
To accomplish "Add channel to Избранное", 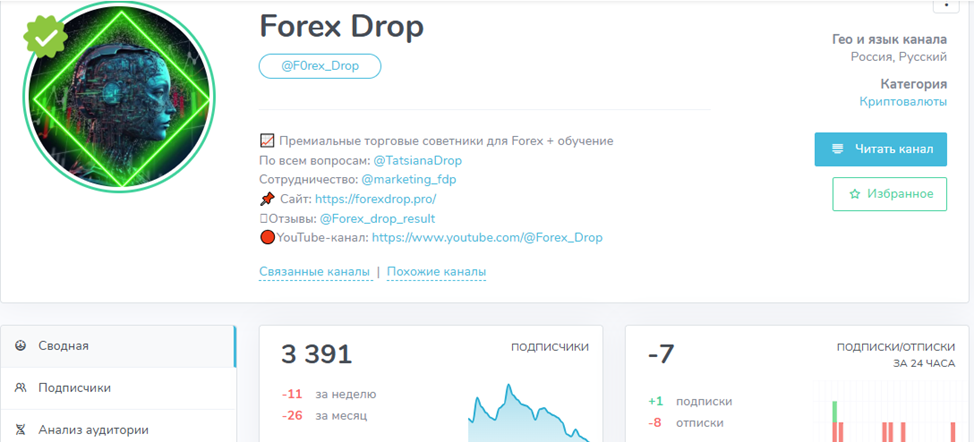I will tap(890, 194).
